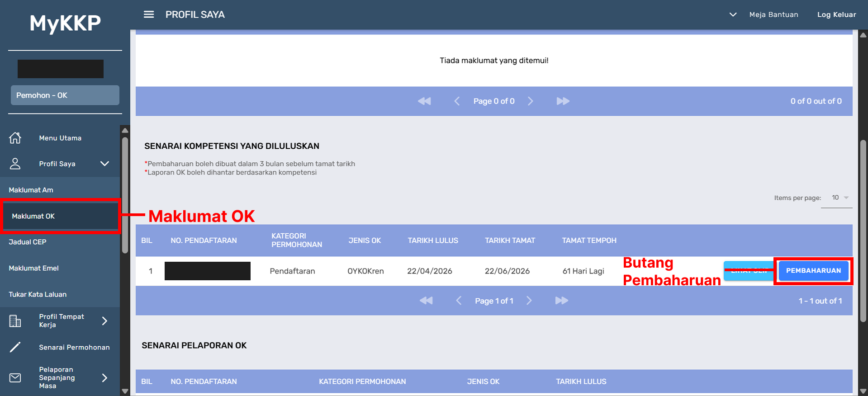
Task: Click previous page arrow in competency list pager
Action: 459,301
